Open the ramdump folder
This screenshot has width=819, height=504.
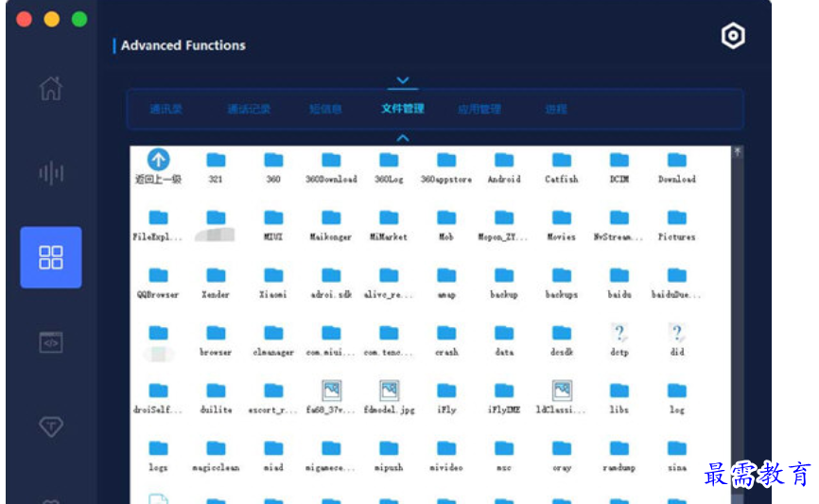click(619, 448)
